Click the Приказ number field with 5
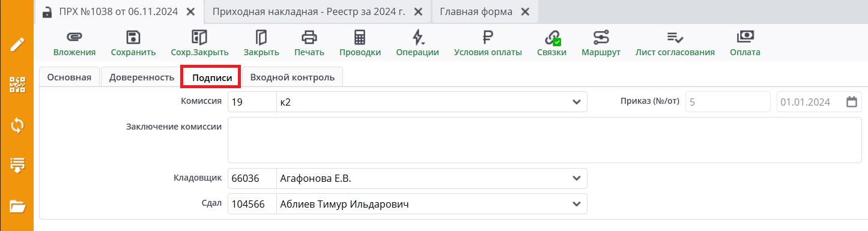 [x=727, y=102]
